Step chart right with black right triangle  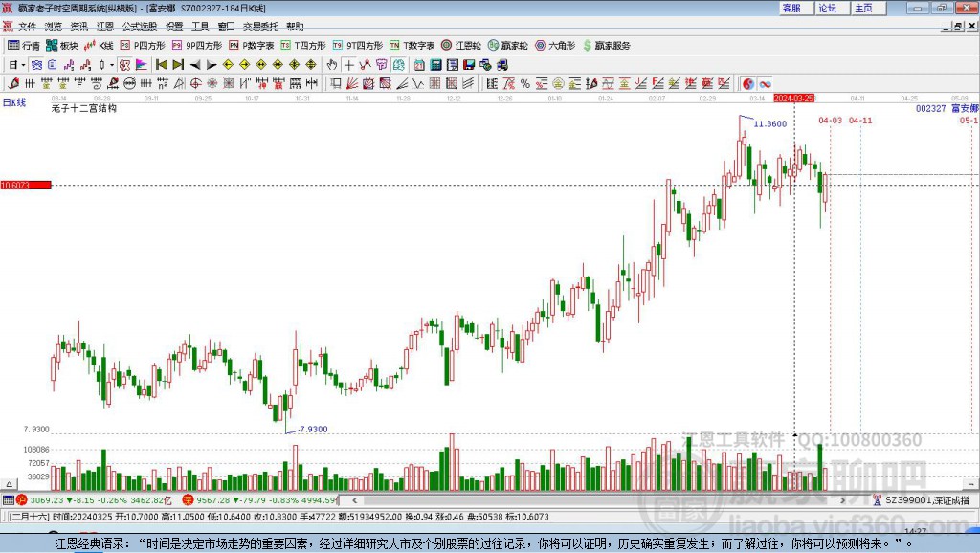tap(212, 65)
